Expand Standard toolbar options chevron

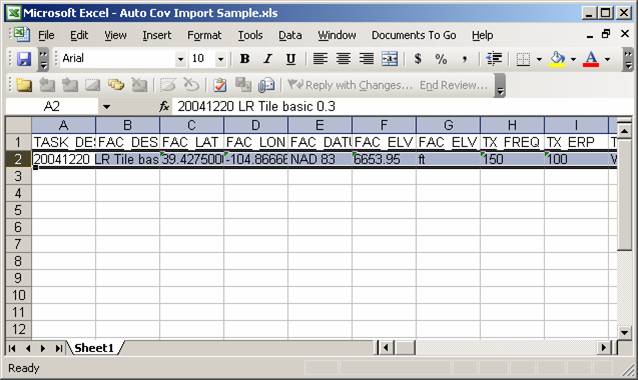click(44, 59)
